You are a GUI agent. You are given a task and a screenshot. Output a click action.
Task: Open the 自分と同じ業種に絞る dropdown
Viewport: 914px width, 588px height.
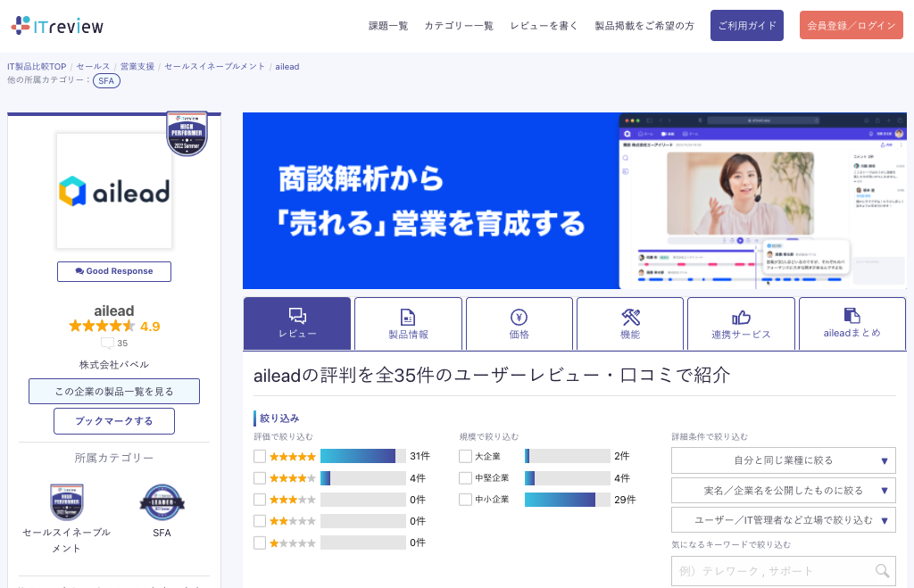coord(784,460)
